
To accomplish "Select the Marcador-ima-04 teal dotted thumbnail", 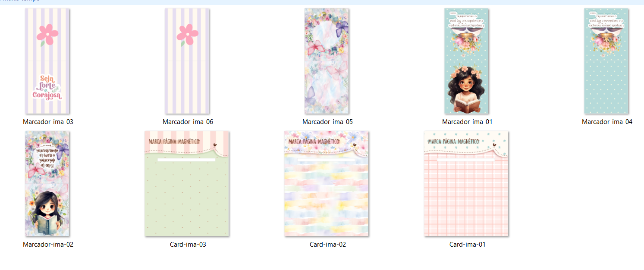I will coord(606,61).
